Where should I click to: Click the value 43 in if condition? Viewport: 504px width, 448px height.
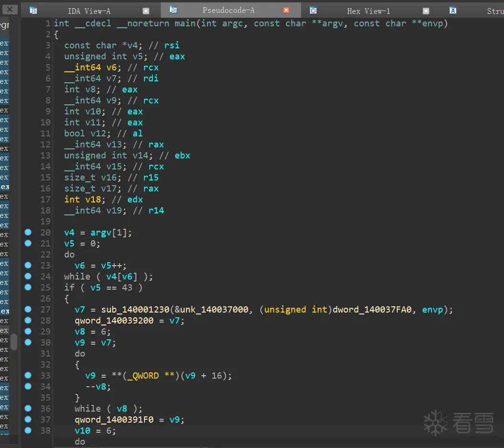pyautogui.click(x=127, y=287)
